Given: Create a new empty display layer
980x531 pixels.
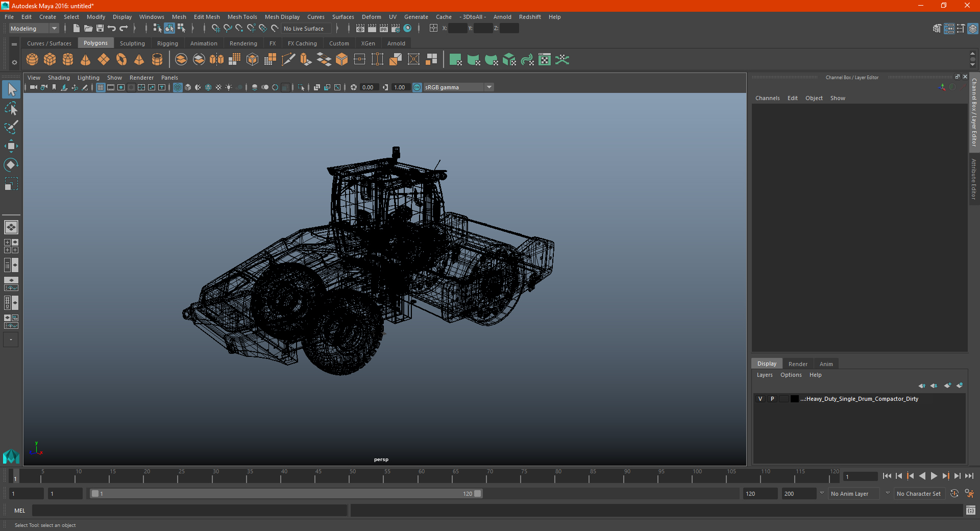Looking at the screenshot, I should [947, 385].
